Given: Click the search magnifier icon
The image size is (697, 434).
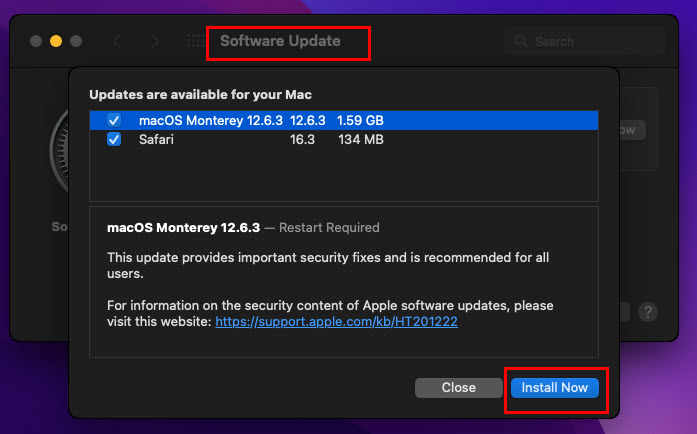Looking at the screenshot, I should (521, 41).
